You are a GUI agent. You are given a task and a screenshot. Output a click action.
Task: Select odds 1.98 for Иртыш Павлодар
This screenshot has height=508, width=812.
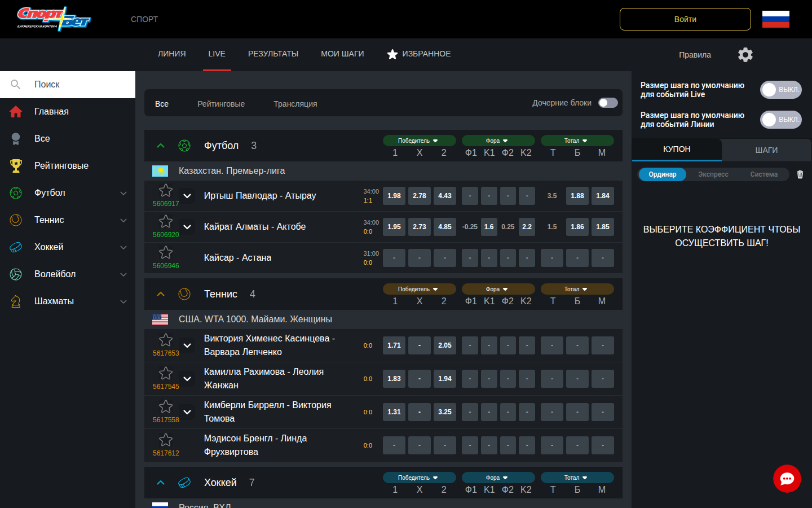coord(394,196)
